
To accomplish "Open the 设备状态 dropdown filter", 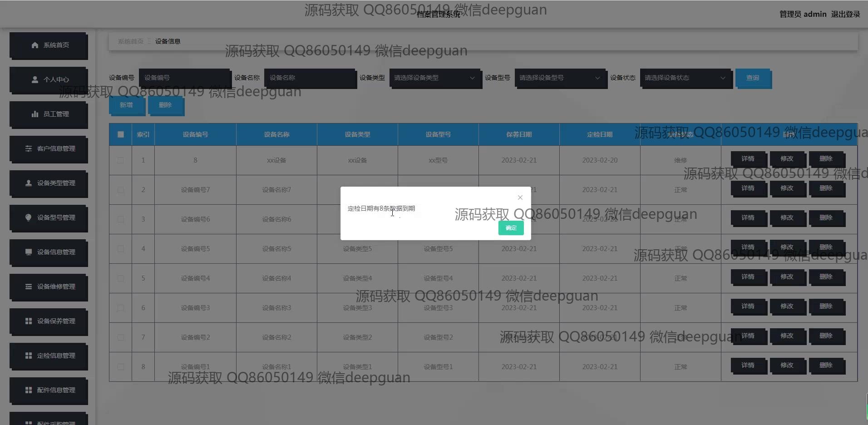I will [x=686, y=78].
